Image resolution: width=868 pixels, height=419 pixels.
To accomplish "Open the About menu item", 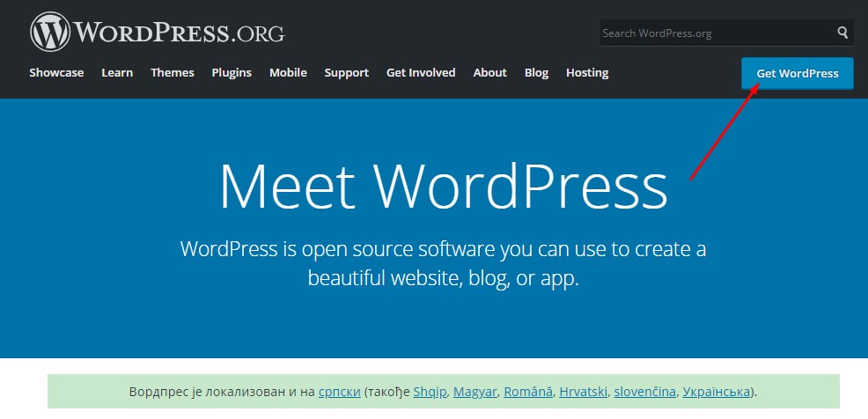I will pyautogui.click(x=490, y=72).
